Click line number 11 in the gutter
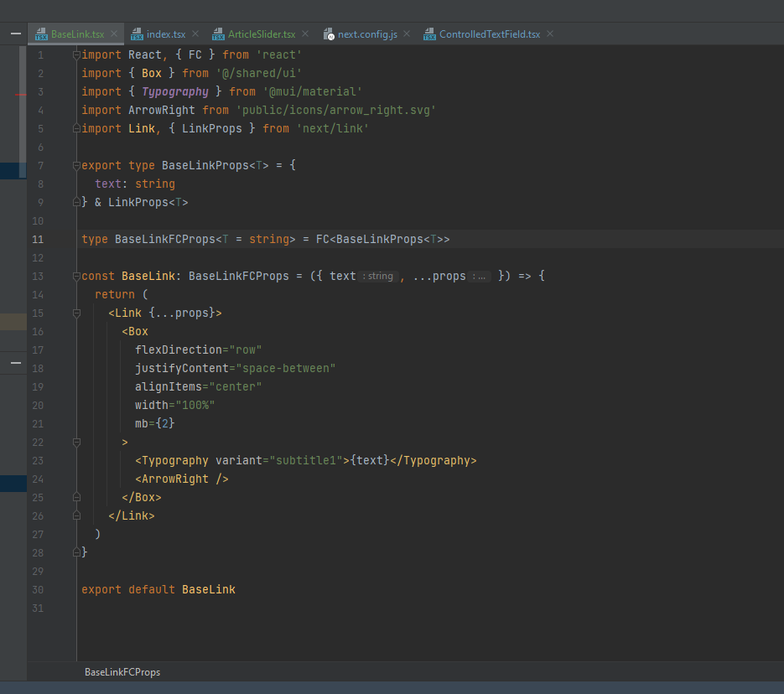 coord(38,238)
